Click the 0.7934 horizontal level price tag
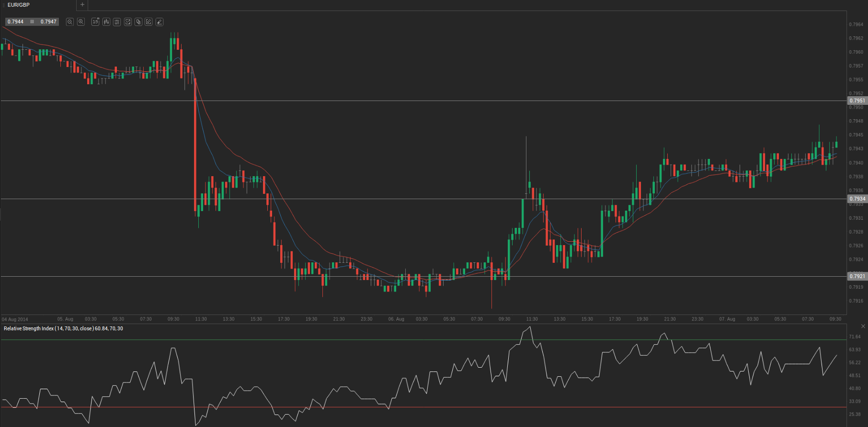 857,199
